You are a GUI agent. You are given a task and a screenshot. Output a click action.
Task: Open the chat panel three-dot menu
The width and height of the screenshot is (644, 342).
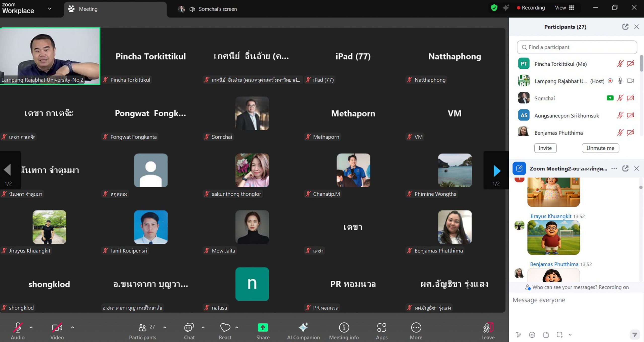coord(614,168)
